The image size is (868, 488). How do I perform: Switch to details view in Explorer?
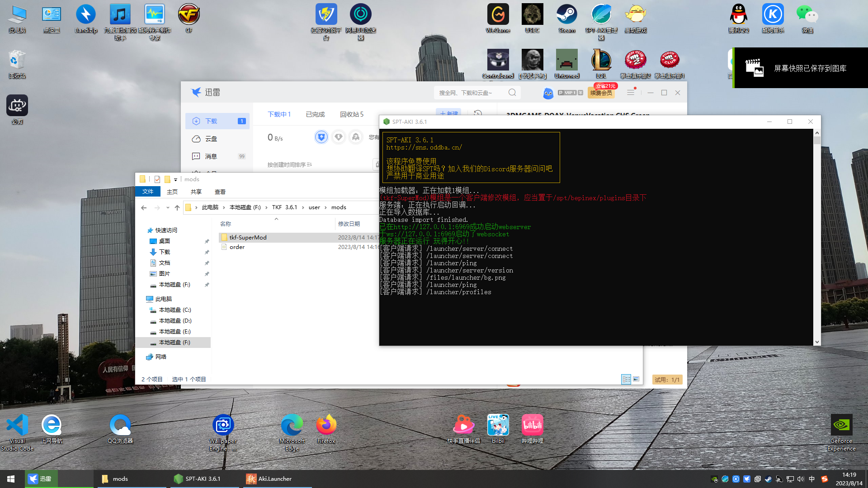pos(626,379)
